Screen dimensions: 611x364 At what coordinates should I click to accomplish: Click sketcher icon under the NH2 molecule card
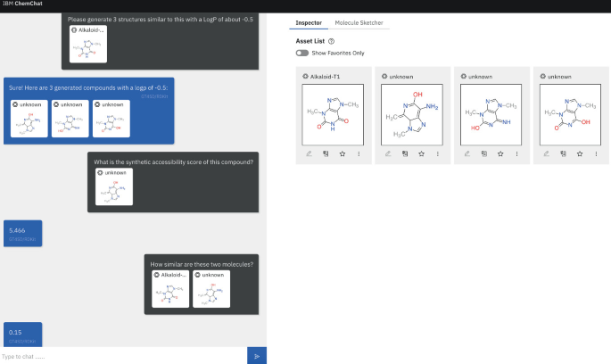point(405,153)
